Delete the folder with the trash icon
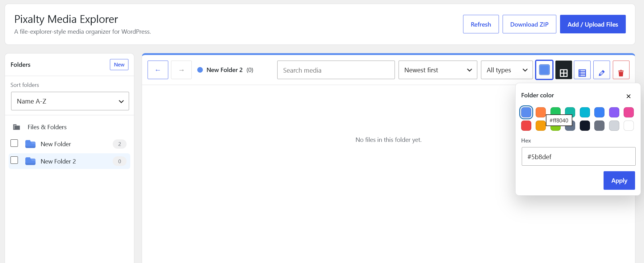Screen dimensions: 644x263 click(621, 70)
